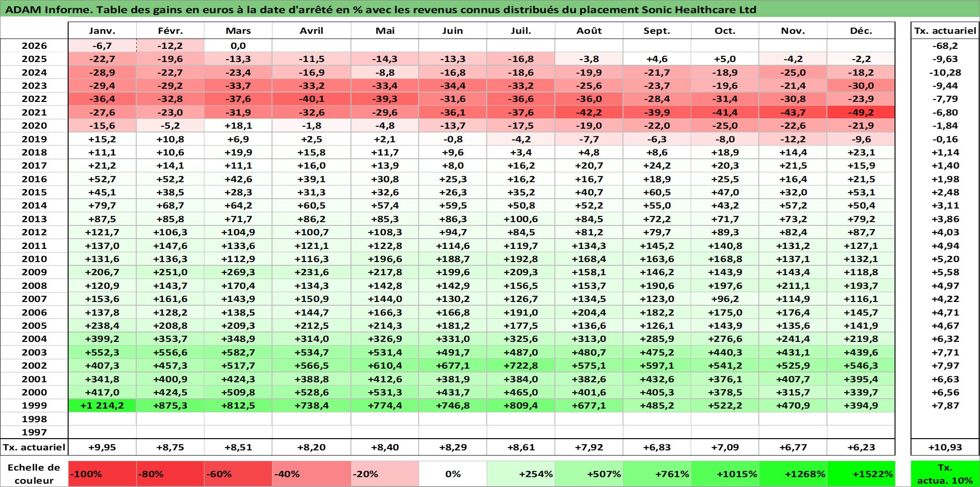This screenshot has height=487, width=980.
Task: Click the 'Déc.' column header
Action: coord(861,31)
